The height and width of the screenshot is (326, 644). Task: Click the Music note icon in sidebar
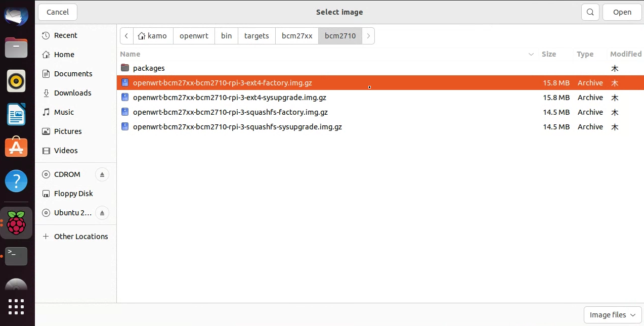coord(47,112)
